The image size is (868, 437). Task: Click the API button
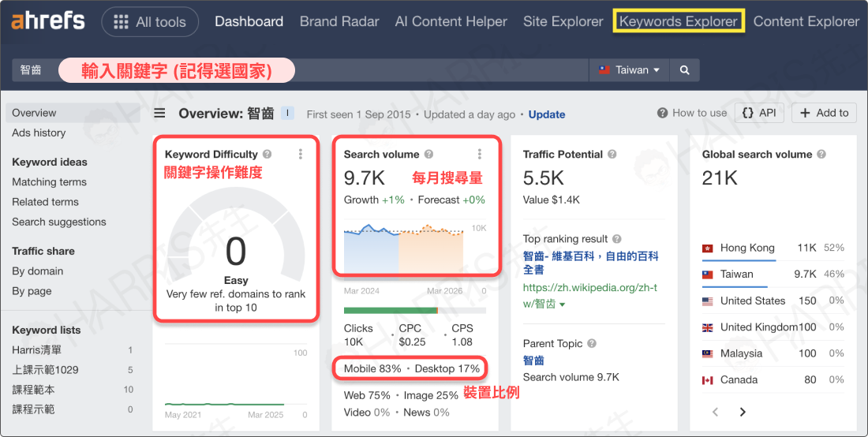759,113
